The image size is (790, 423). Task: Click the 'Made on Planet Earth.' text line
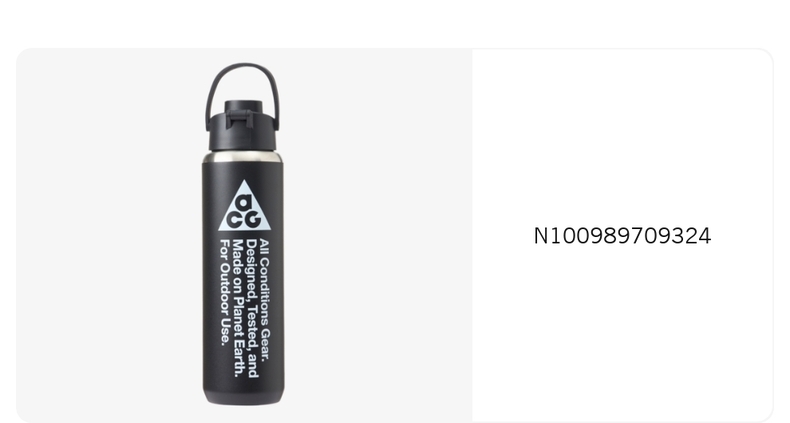(238, 308)
